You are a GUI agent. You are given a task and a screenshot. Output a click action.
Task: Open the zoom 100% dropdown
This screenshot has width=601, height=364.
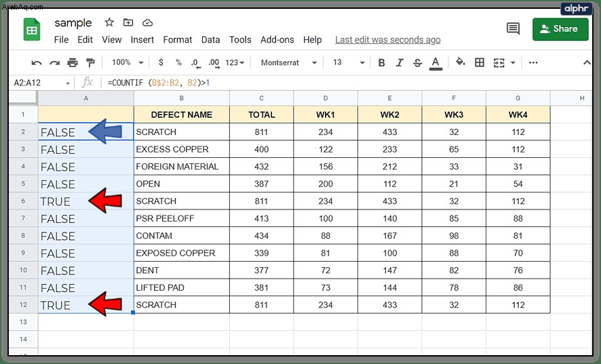click(x=128, y=62)
